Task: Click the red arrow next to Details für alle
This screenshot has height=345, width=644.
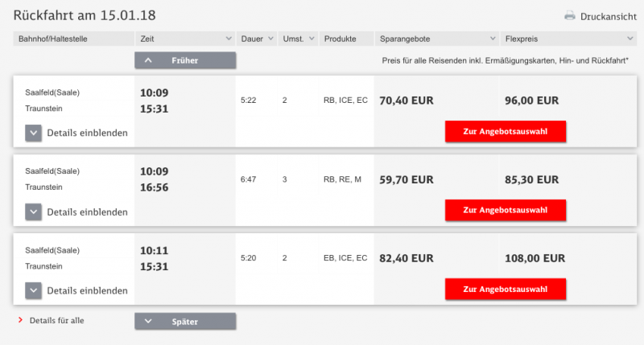Action: (21, 320)
